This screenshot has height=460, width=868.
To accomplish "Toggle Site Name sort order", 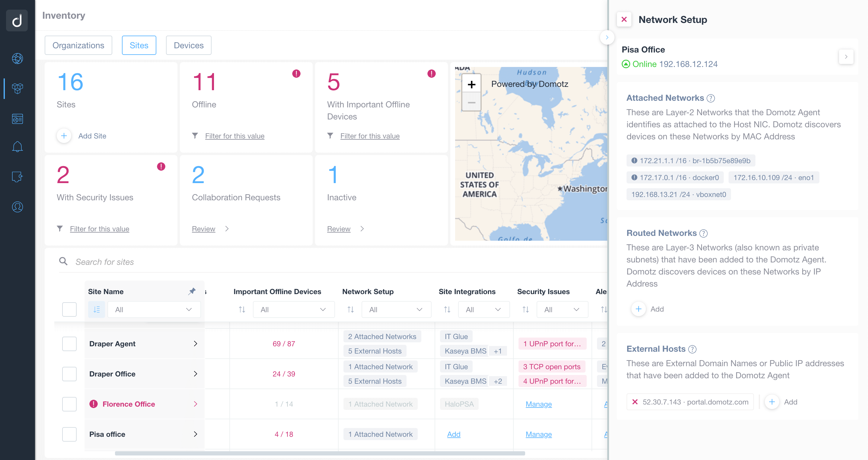I will [96, 309].
